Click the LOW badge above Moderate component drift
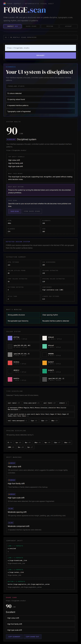Screen dimensions: 81x644 pos(11,523)
